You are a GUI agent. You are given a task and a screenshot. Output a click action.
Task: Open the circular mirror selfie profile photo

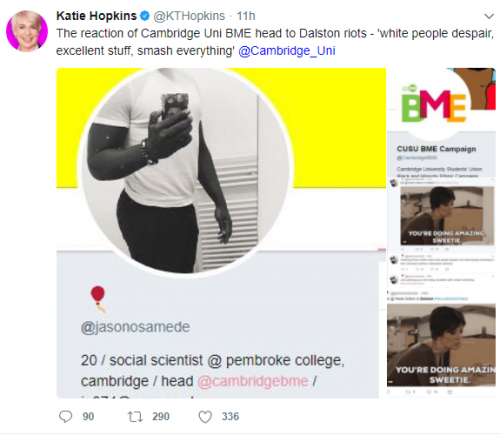click(185, 171)
